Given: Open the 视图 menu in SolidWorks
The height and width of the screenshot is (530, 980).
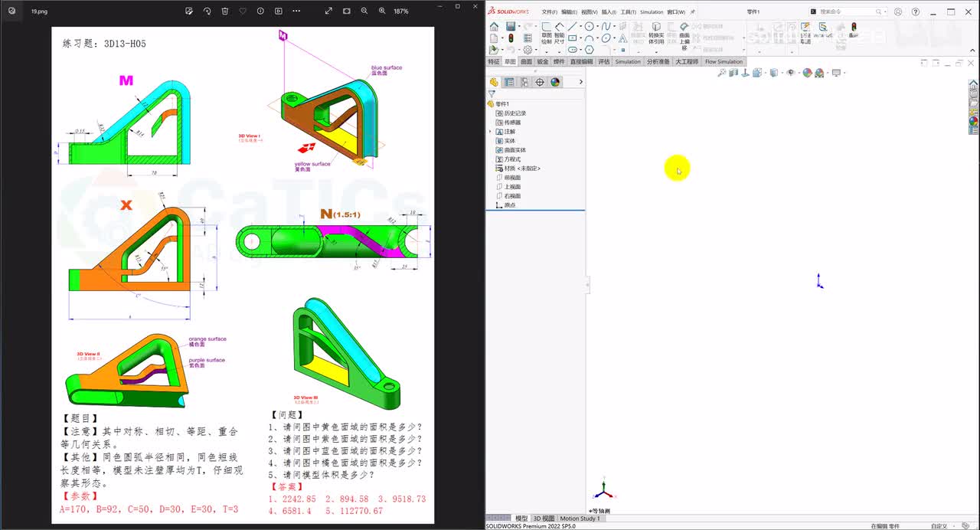Looking at the screenshot, I should click(x=589, y=12).
